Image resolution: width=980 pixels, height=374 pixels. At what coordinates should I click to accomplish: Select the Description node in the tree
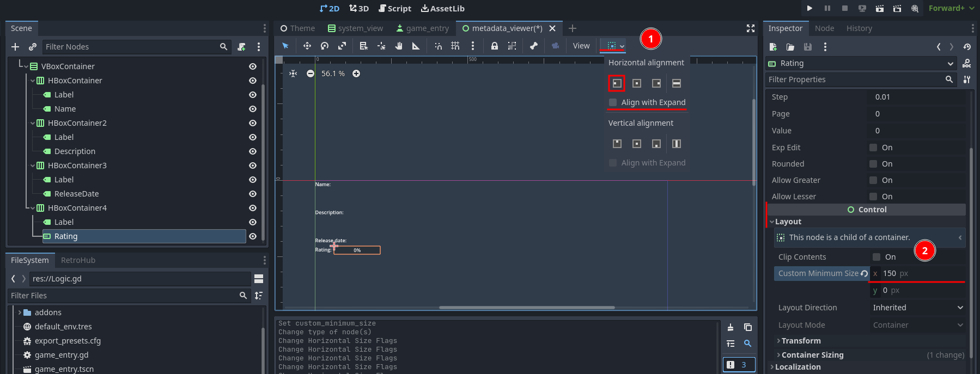tap(75, 151)
